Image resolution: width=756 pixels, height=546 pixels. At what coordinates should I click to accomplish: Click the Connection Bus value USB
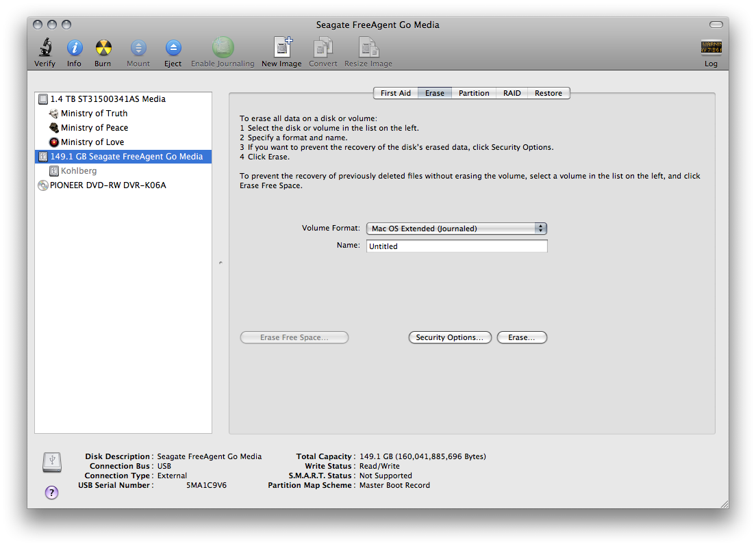point(164,466)
